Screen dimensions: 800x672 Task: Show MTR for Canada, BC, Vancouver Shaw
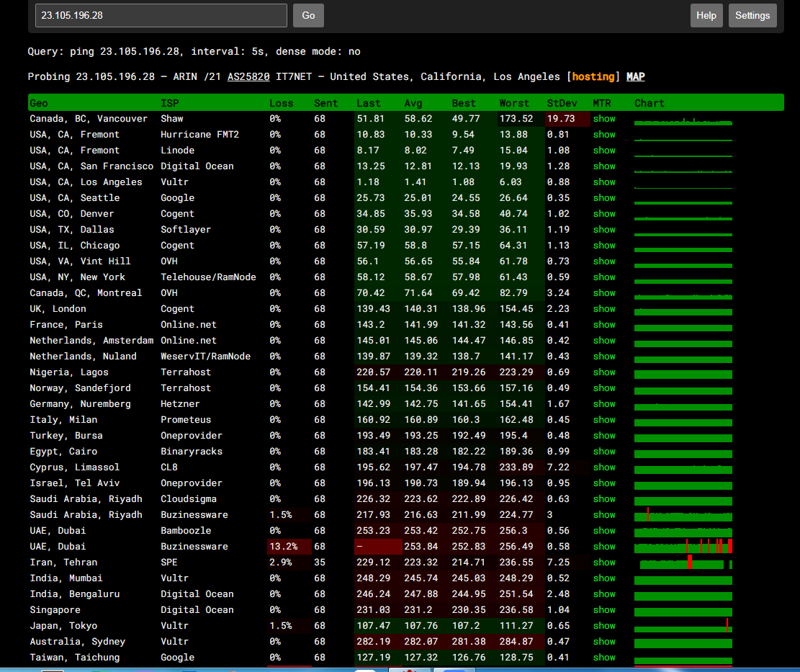pyautogui.click(x=604, y=119)
